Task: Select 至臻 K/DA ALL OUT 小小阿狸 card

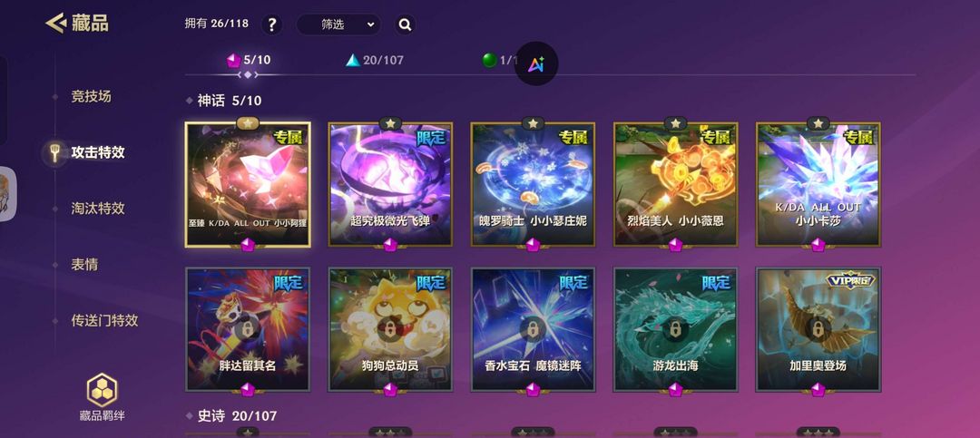Action: 248,184
